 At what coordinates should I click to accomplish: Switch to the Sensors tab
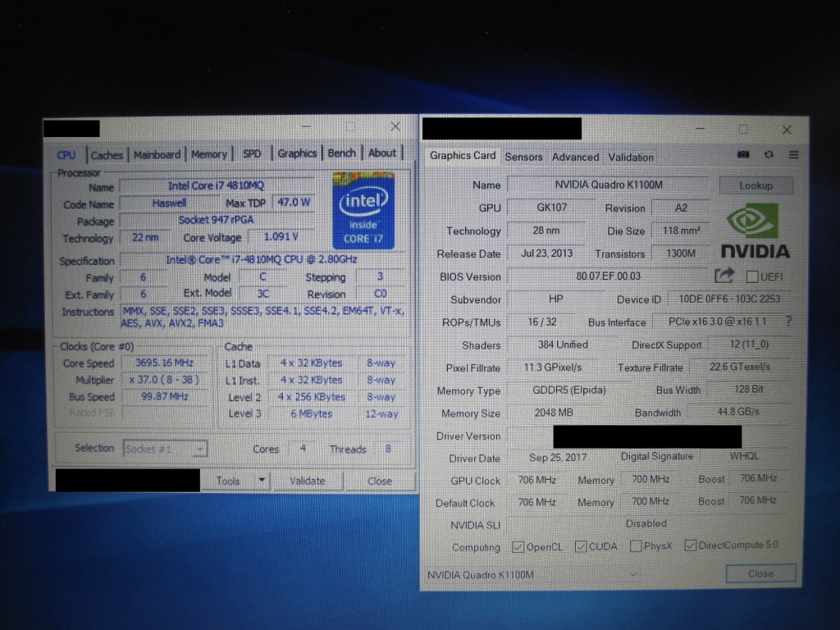[523, 157]
